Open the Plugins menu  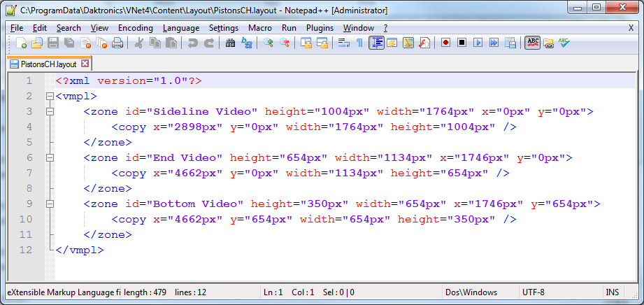point(320,28)
